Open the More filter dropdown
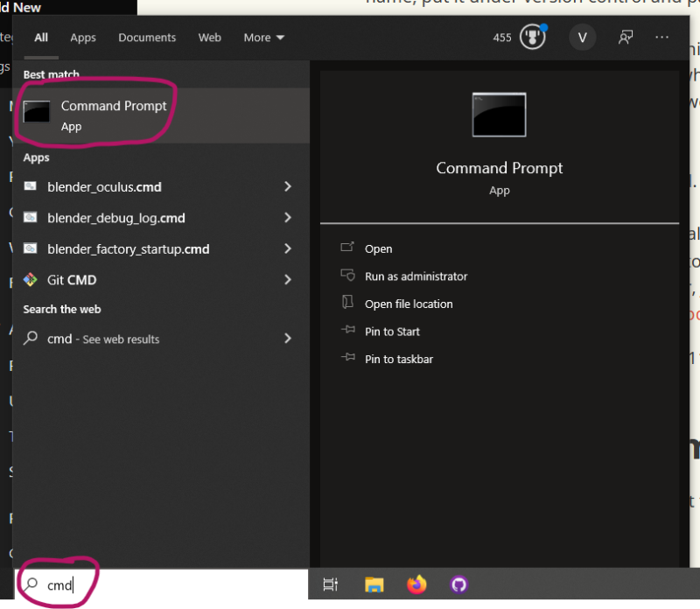The width and height of the screenshot is (700, 609). pyautogui.click(x=264, y=38)
